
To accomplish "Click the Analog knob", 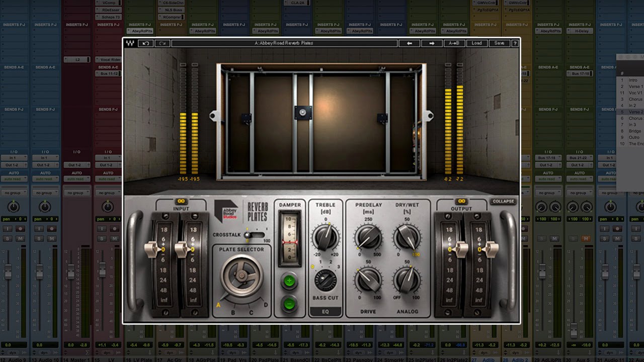I will 407,280.
